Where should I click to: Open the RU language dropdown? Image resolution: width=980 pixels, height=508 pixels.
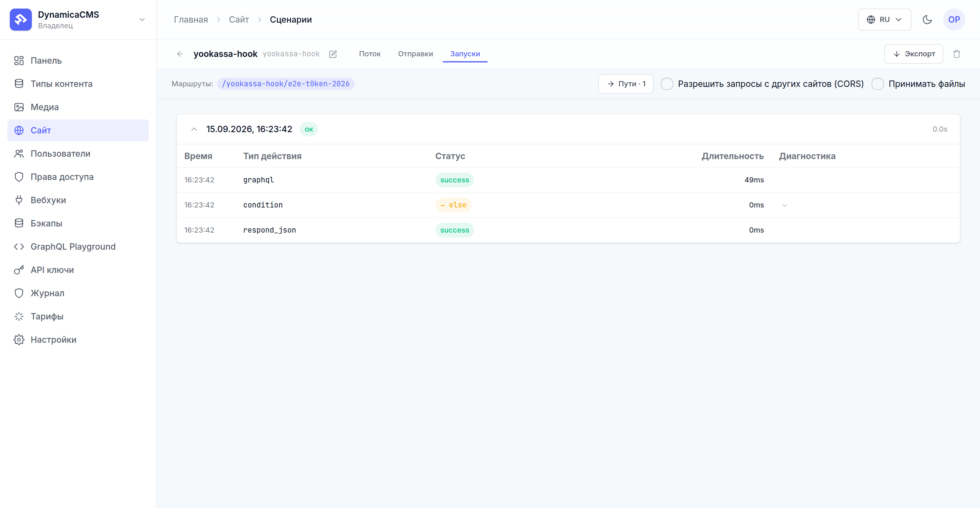point(884,19)
